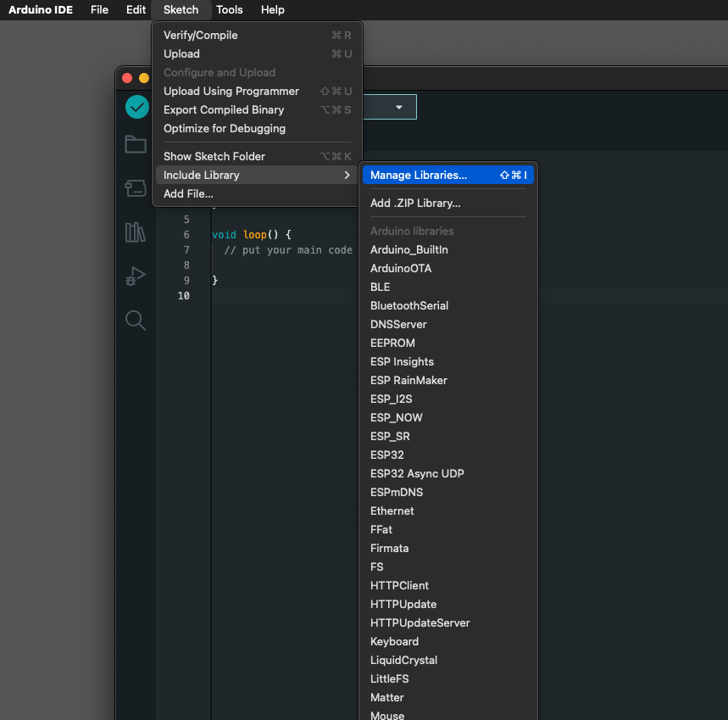Include the HTTPUpdate library

[448, 605]
